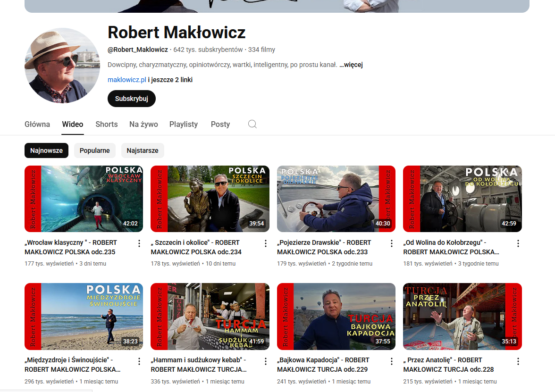Open more actions for Bajkowa Kapadocja video
The image size is (555, 392).
pyautogui.click(x=392, y=361)
